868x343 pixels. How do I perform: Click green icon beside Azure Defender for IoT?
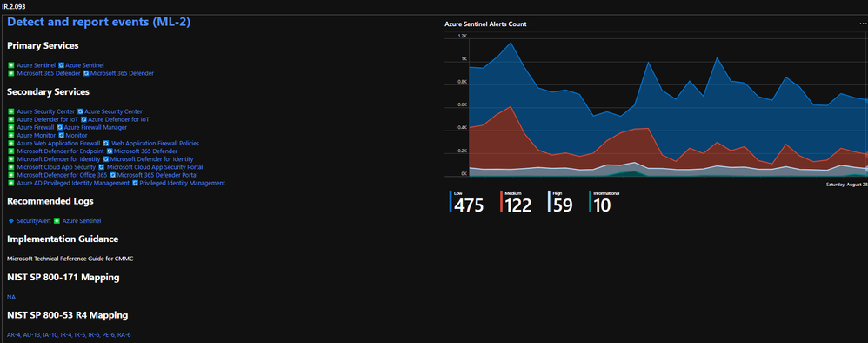(10, 119)
